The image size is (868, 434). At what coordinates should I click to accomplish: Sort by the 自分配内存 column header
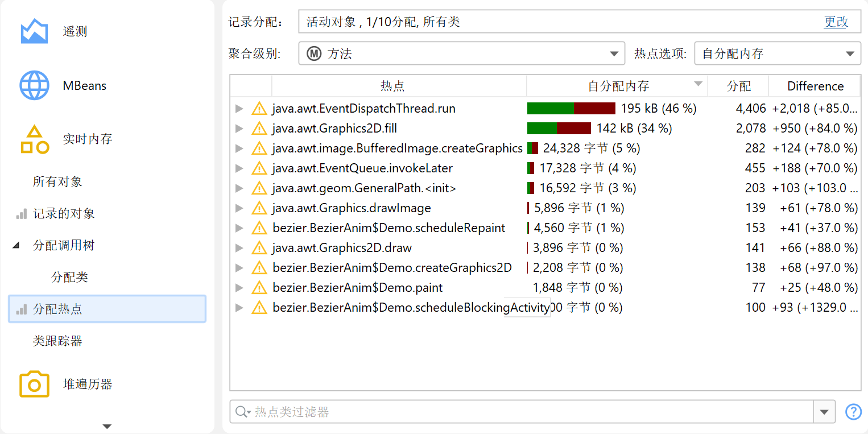(x=618, y=86)
